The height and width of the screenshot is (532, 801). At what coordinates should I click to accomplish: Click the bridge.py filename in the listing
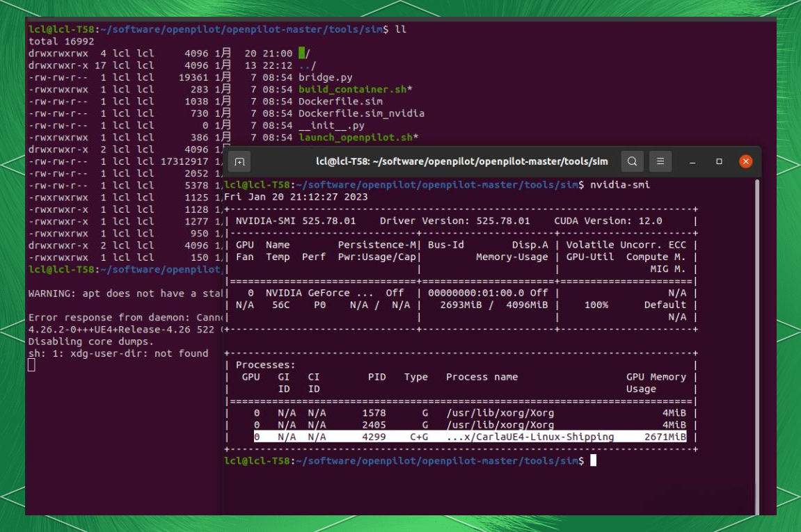click(325, 77)
